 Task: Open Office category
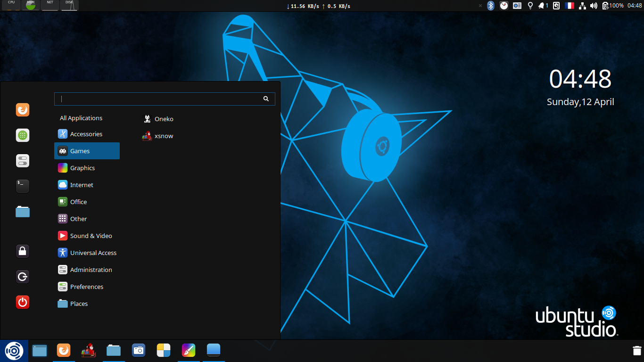coord(87,202)
